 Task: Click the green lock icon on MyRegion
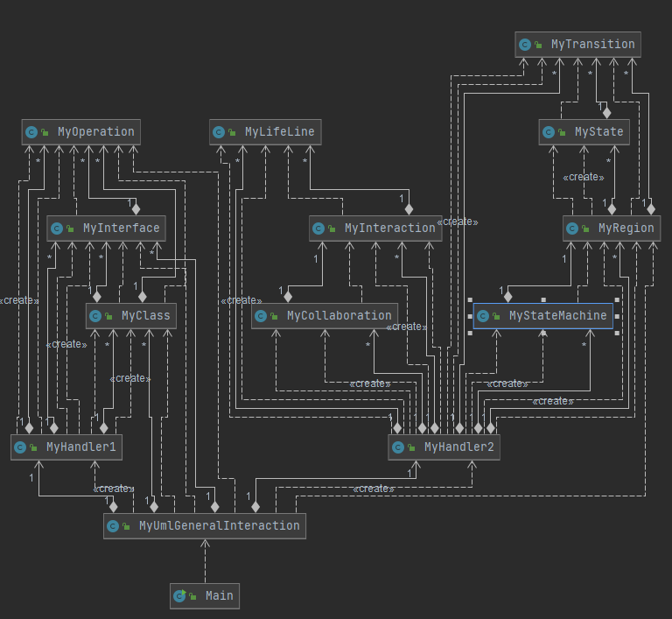[x=585, y=229]
